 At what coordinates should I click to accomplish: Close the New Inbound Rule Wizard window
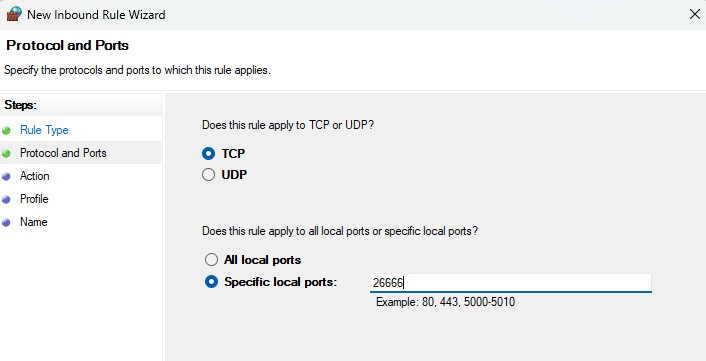click(x=694, y=14)
